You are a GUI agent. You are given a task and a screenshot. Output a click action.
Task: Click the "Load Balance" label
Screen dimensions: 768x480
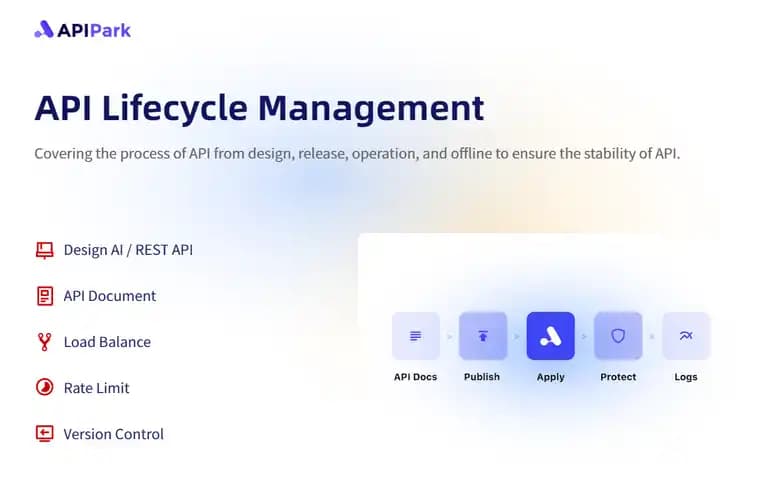click(107, 342)
